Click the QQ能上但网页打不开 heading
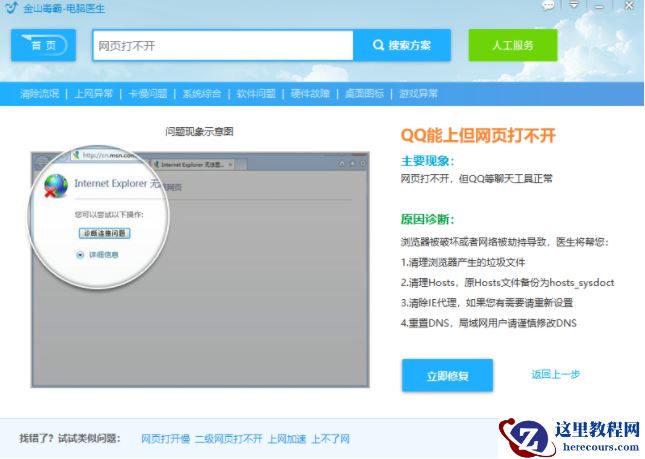The image size is (645, 459). [x=478, y=135]
